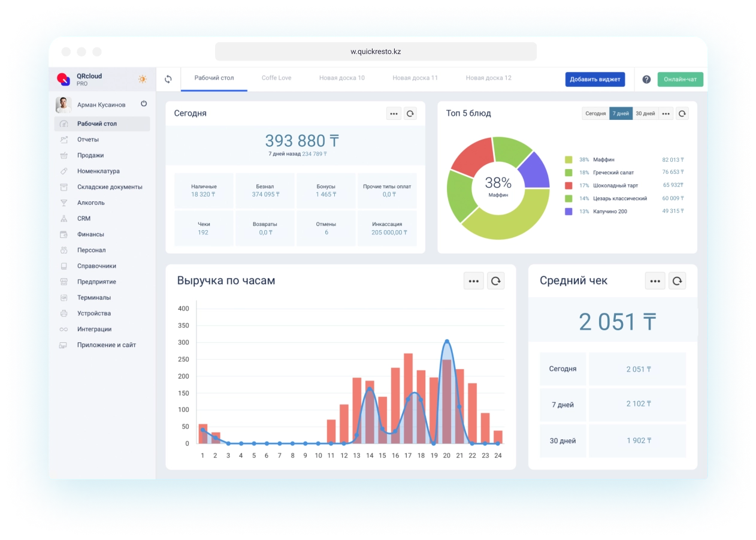Viewport: 756px width, 540px height.
Task: Refresh the Топ 5 блюд widget
Action: click(682, 113)
